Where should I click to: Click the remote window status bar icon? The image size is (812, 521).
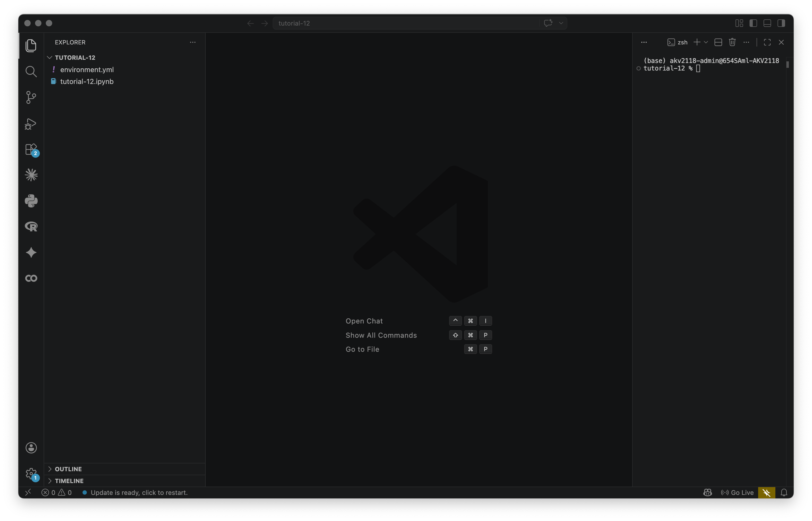28,492
